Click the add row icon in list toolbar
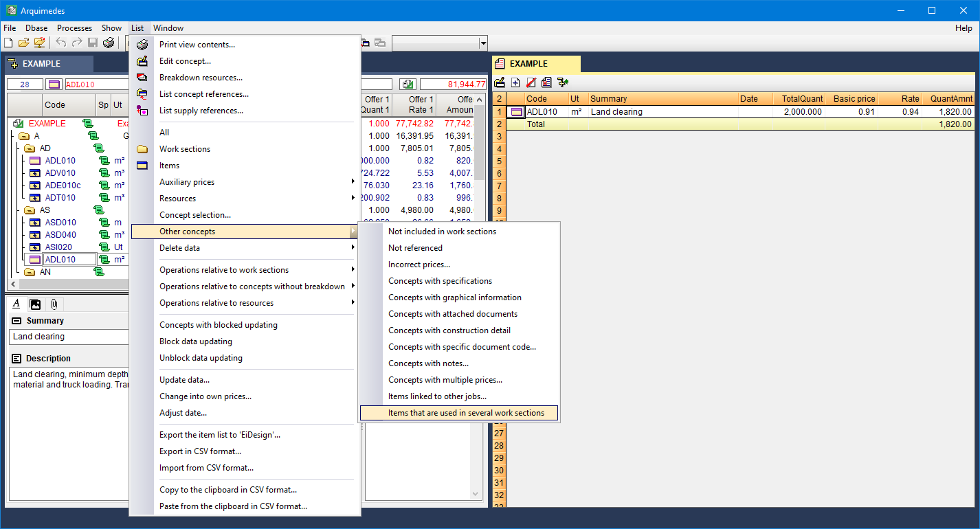Viewport: 980px width, 529px height. click(x=515, y=82)
